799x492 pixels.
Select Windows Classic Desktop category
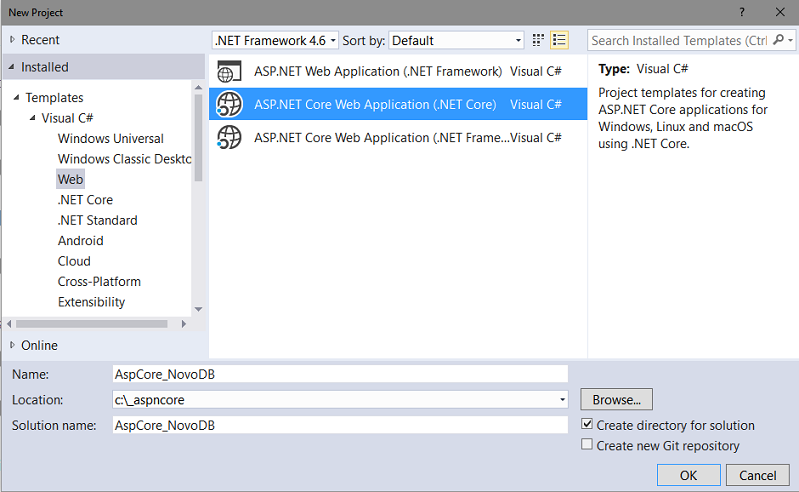click(124, 159)
